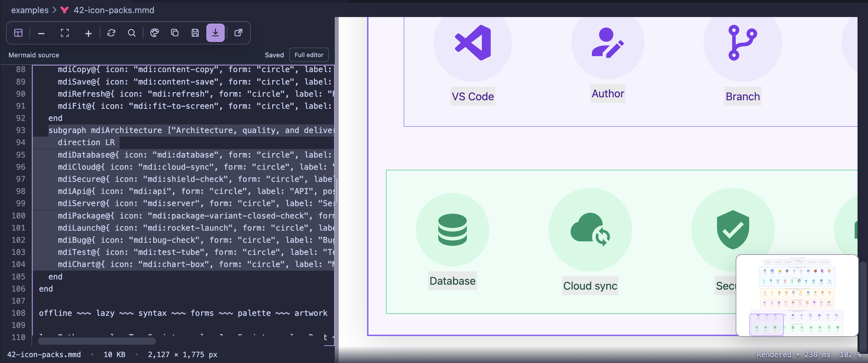Click line number 93 in gutter
This screenshot has height=363, width=868.
click(x=21, y=130)
